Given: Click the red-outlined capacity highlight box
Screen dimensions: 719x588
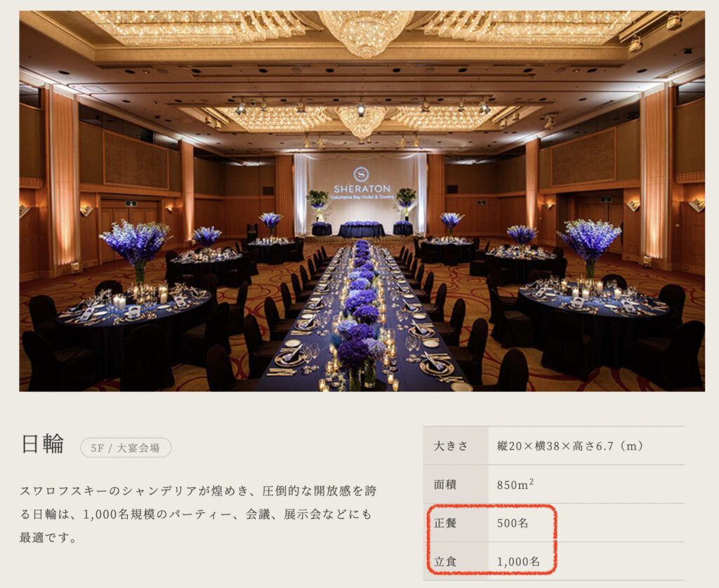Looking at the screenshot, I should click(492, 540).
